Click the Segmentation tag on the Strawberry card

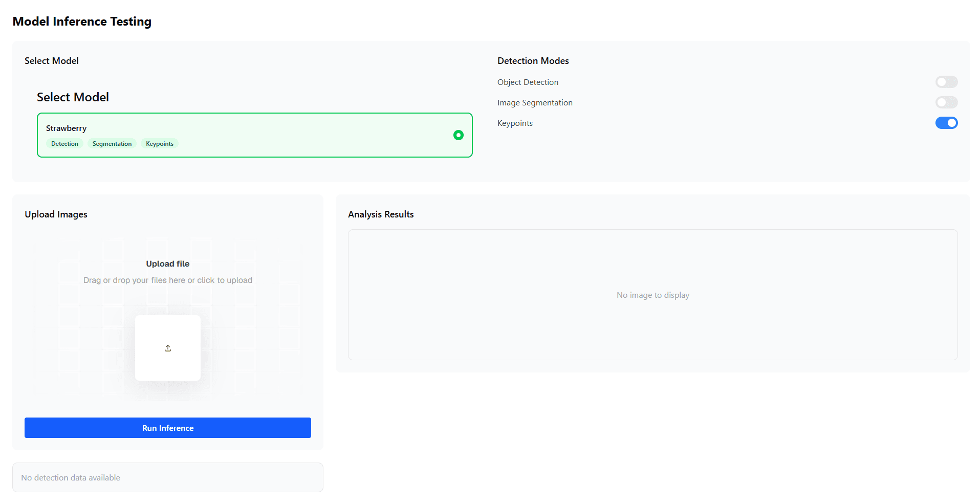112,143
